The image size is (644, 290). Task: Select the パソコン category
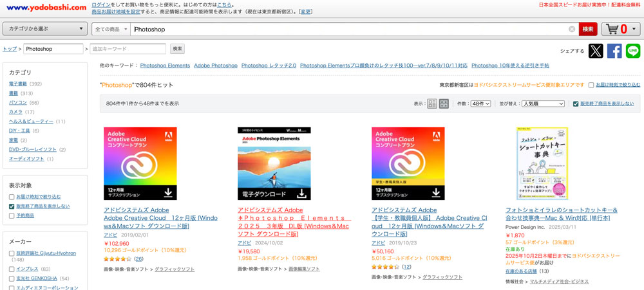(18, 102)
